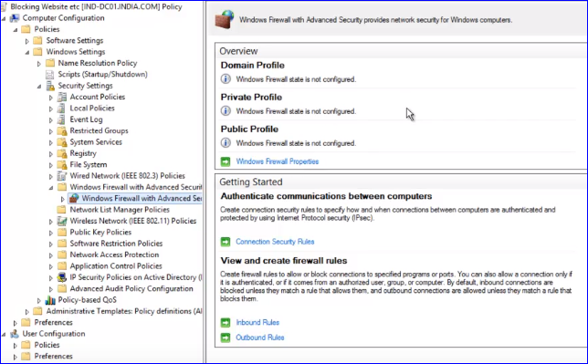
Task: Click the Domain Profile heading
Action: pyautogui.click(x=252, y=65)
